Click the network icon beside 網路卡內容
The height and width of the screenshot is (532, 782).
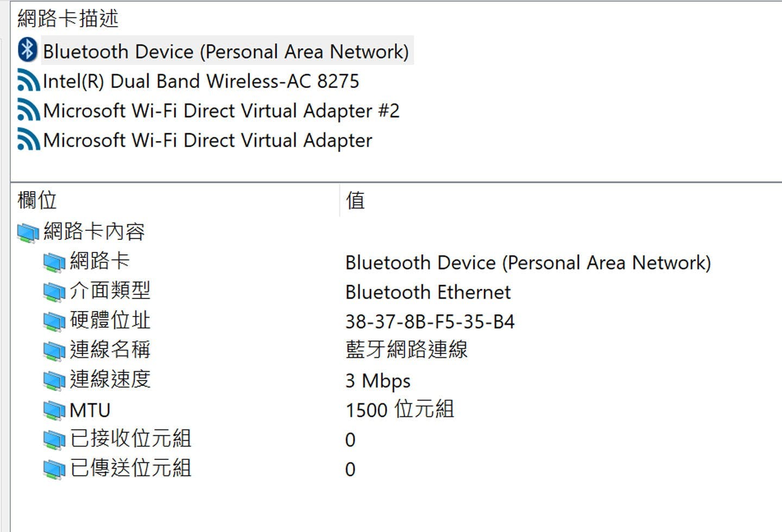point(28,232)
